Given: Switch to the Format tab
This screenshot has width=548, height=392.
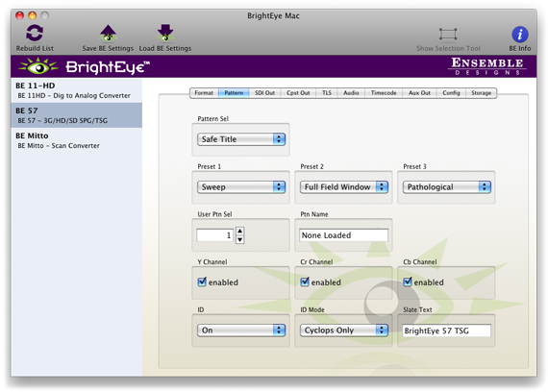Looking at the screenshot, I should tap(204, 93).
